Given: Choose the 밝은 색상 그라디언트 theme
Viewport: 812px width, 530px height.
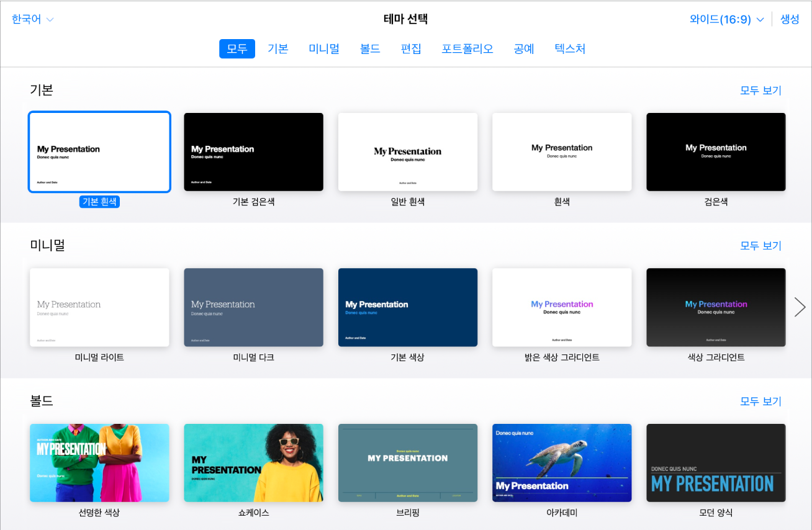Looking at the screenshot, I should [x=562, y=307].
